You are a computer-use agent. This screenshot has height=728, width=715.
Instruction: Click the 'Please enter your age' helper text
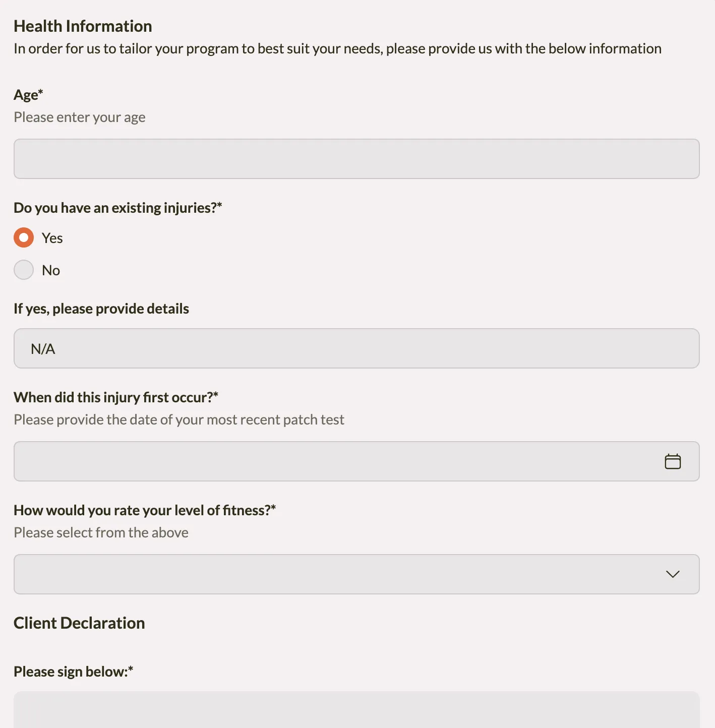(79, 116)
